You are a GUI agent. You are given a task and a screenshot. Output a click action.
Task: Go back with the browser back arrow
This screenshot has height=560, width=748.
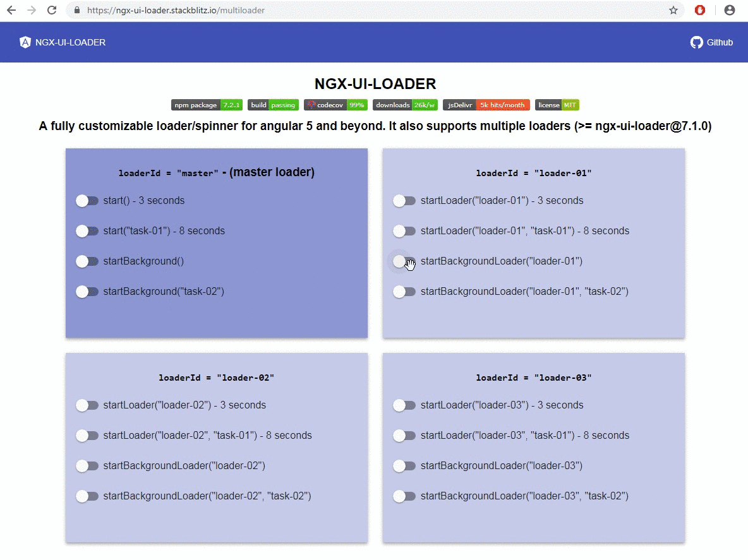(11, 10)
